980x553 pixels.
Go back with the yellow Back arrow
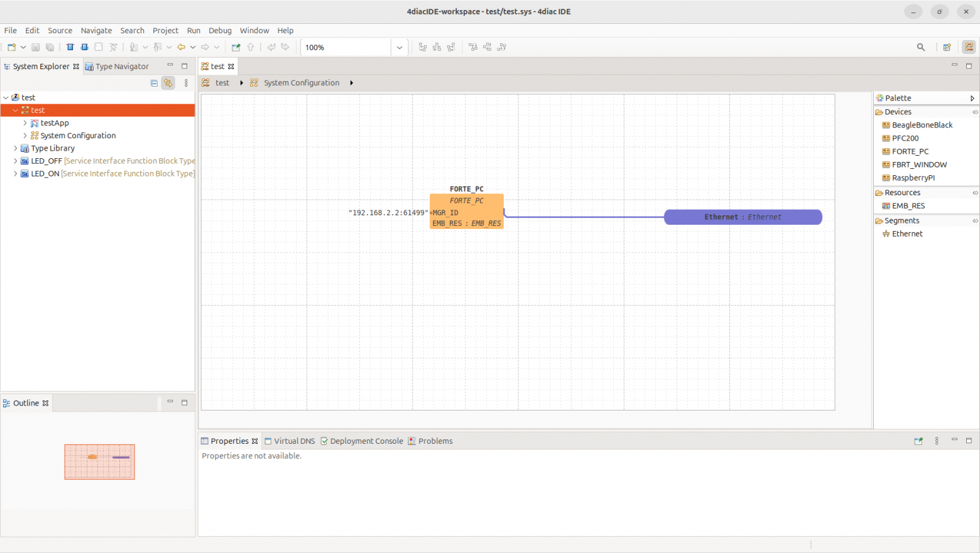click(181, 47)
